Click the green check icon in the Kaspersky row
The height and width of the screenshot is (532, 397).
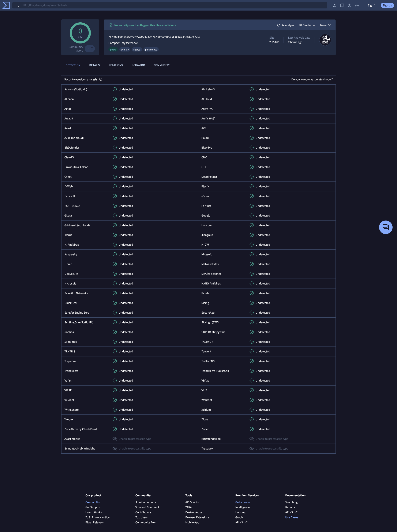(115, 254)
